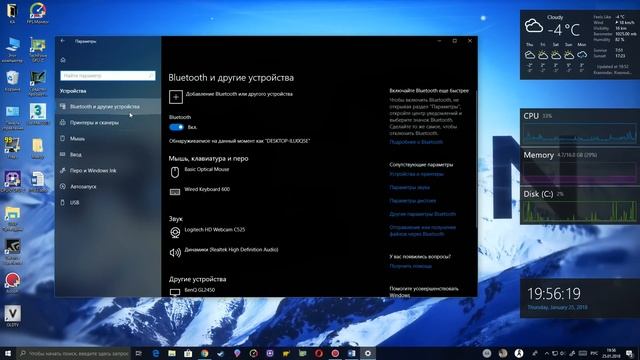Open the Ввод settings section

(108, 155)
